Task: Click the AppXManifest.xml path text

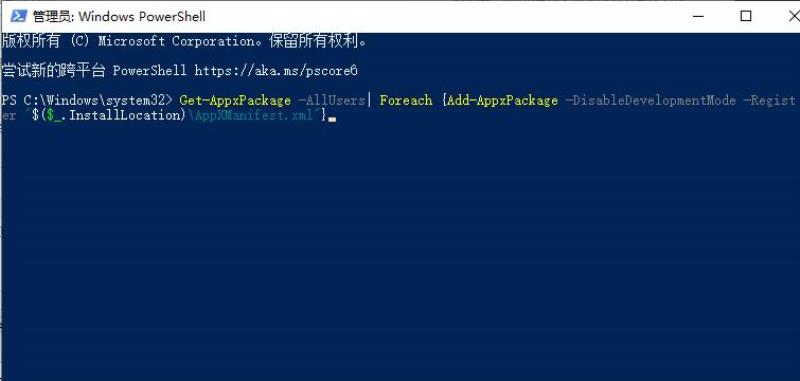Action: (251, 115)
